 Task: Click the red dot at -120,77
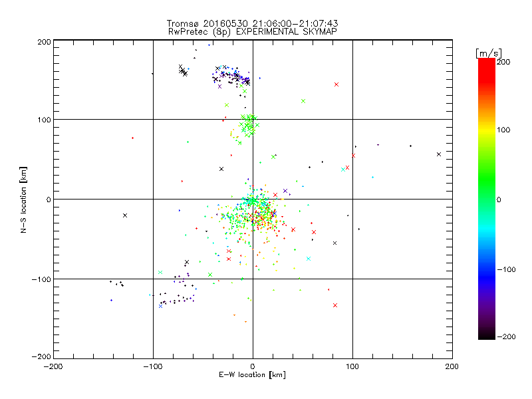tap(132, 138)
